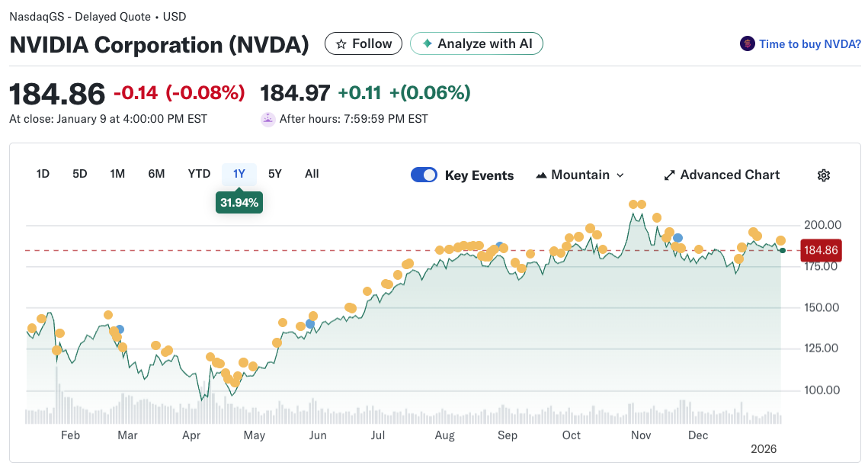The height and width of the screenshot is (472, 868).
Task: Click the after-hours moon icon
Action: click(x=267, y=119)
